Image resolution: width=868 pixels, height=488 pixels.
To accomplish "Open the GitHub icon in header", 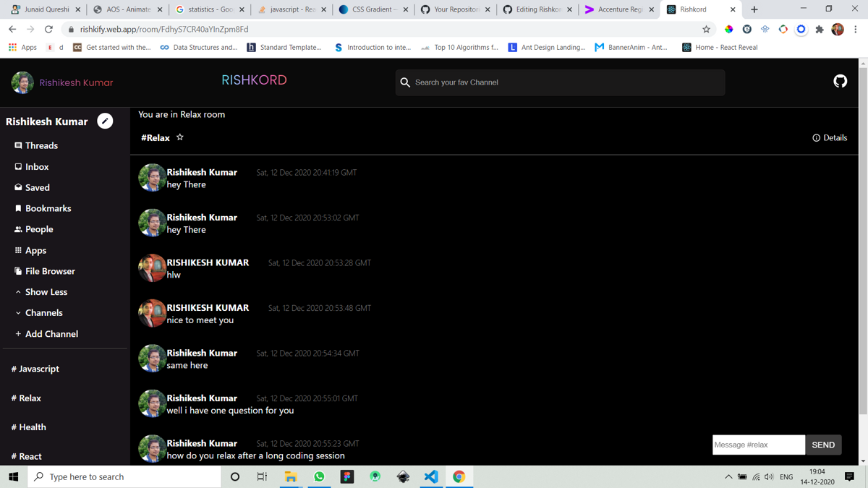I will coord(840,82).
